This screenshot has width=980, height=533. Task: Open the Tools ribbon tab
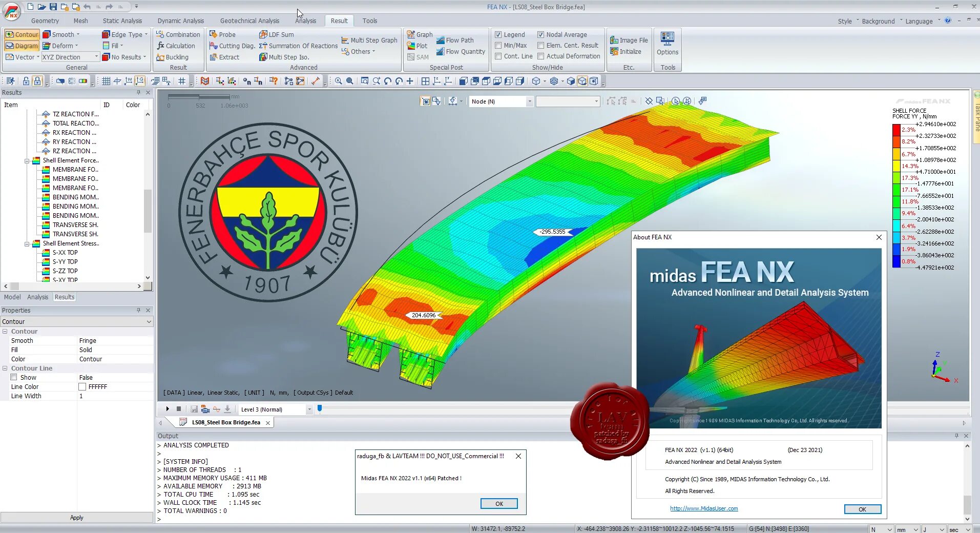pyautogui.click(x=369, y=21)
